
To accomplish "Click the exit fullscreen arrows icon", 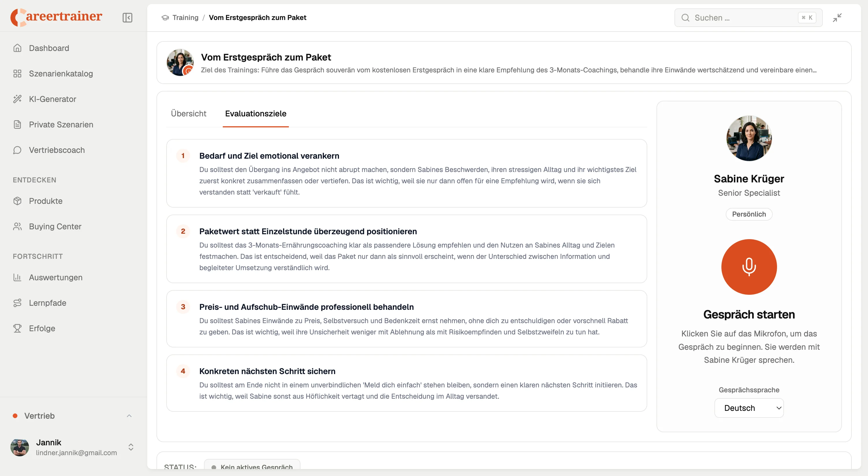I will (837, 17).
